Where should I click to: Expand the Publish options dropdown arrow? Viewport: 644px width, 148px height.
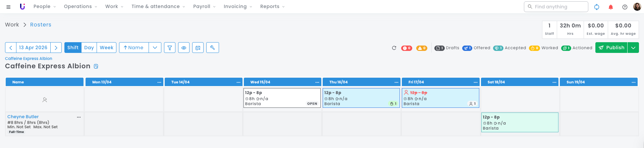pyautogui.click(x=633, y=48)
